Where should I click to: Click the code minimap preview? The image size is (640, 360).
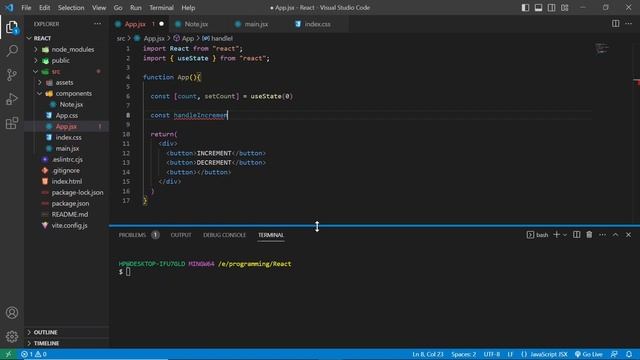tap(602, 48)
